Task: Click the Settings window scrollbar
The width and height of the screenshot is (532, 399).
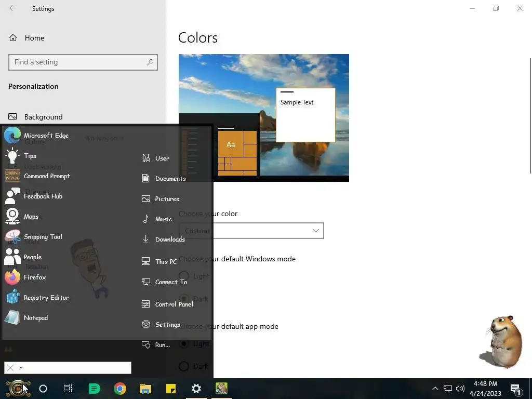Action: pos(530,115)
